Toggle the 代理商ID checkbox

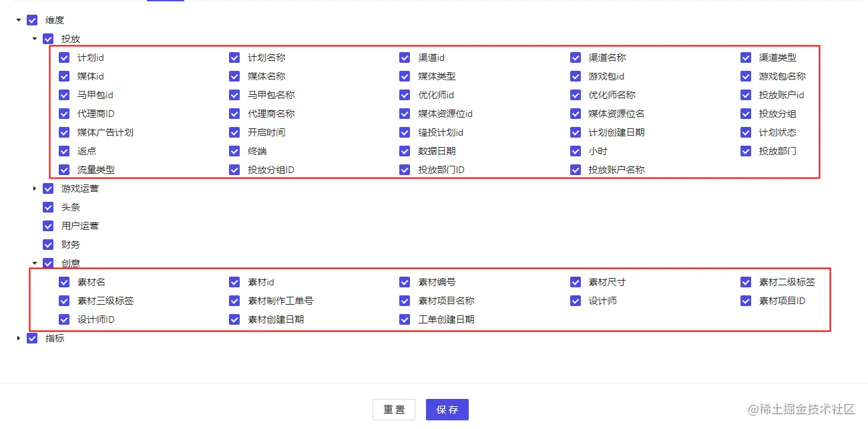[64, 114]
